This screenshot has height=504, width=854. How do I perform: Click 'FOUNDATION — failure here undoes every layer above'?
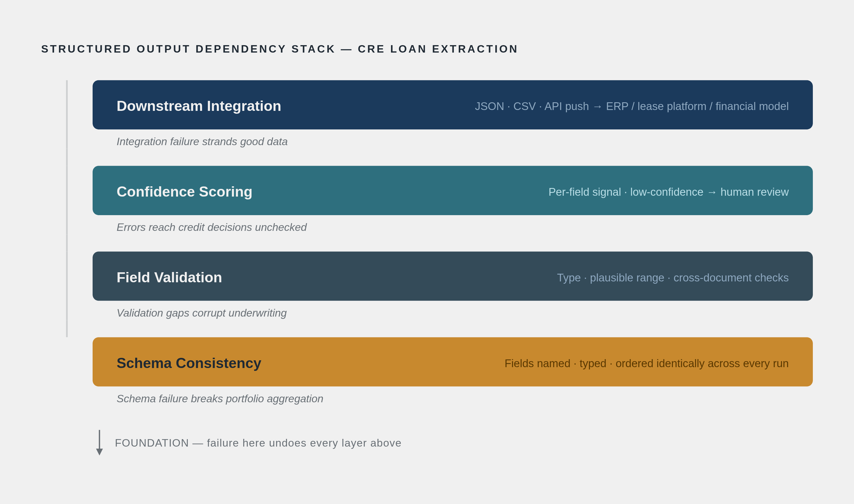point(258,443)
